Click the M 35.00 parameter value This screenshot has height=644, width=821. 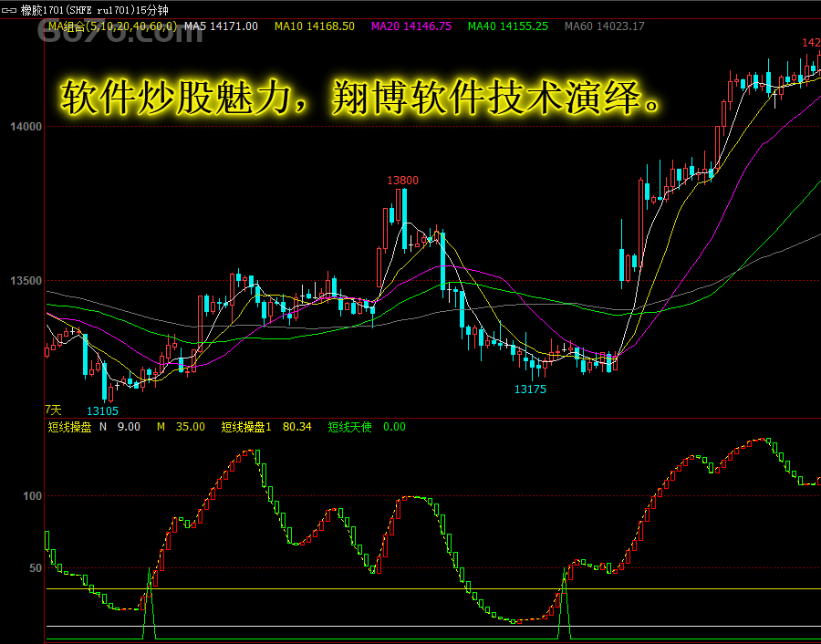coord(182,427)
